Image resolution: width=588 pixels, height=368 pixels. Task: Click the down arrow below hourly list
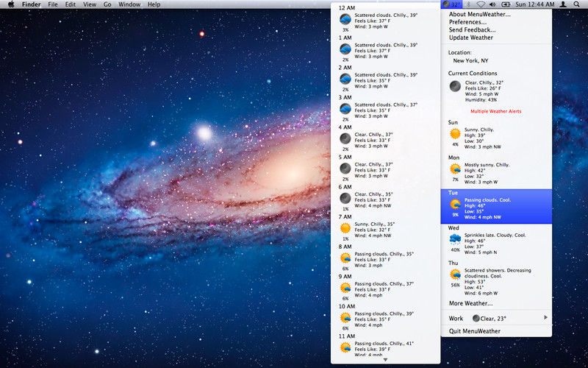[x=385, y=360]
